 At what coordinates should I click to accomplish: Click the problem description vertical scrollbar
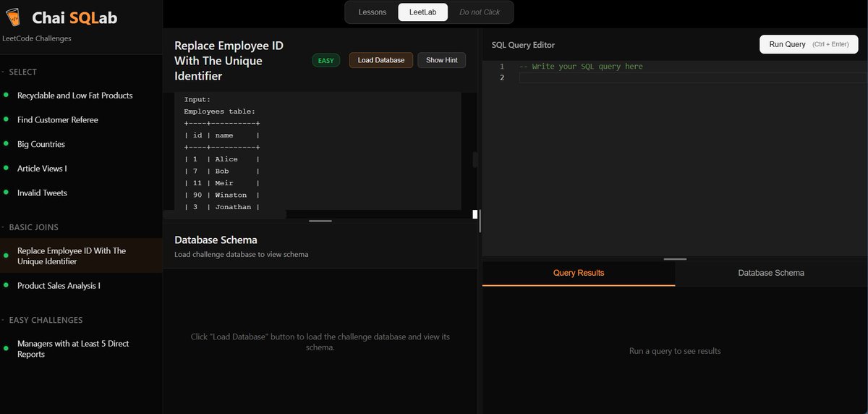click(475, 159)
